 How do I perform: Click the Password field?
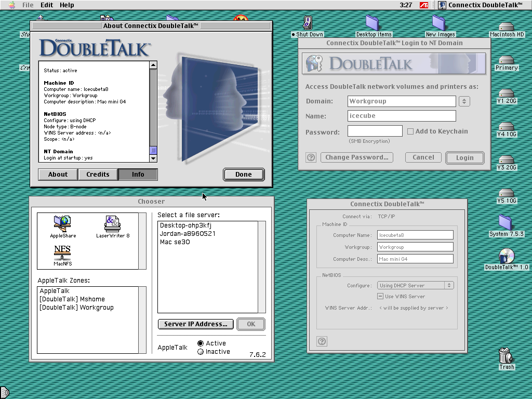click(375, 131)
